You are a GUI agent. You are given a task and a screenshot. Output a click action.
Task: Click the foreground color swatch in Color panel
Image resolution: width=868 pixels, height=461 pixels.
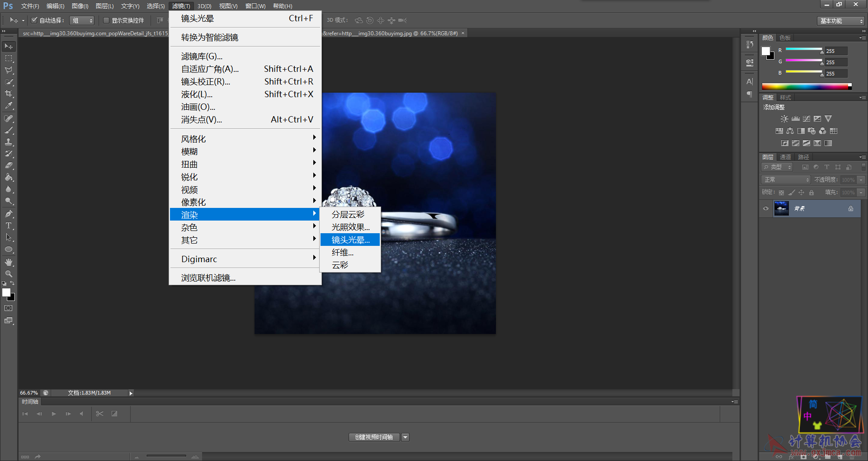[x=766, y=51]
